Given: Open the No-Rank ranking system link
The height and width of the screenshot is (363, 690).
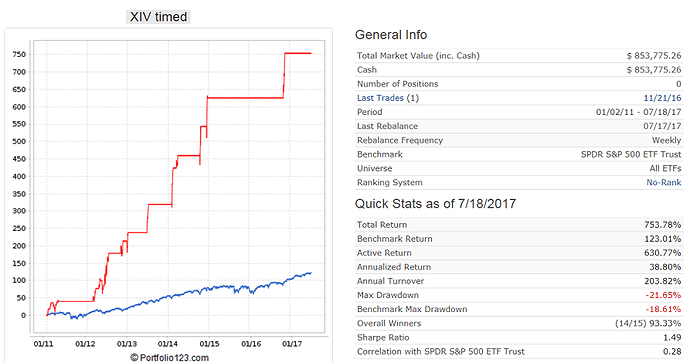Looking at the screenshot, I should 664,182.
